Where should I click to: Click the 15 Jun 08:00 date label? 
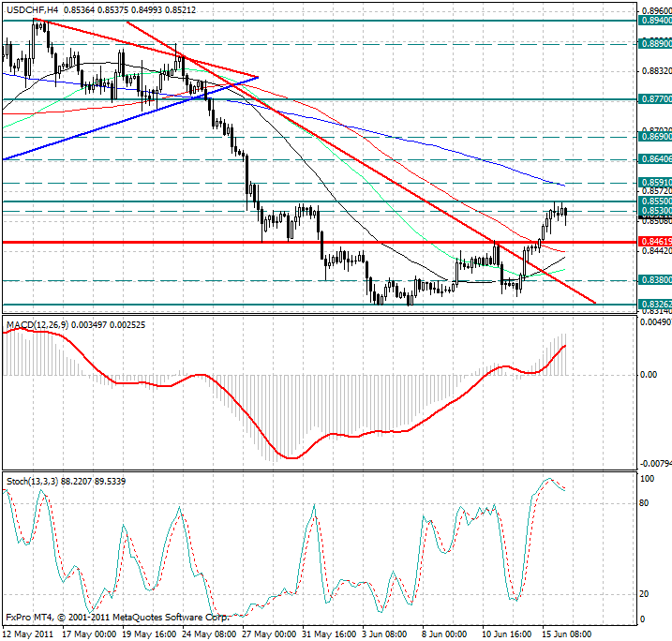(567, 634)
